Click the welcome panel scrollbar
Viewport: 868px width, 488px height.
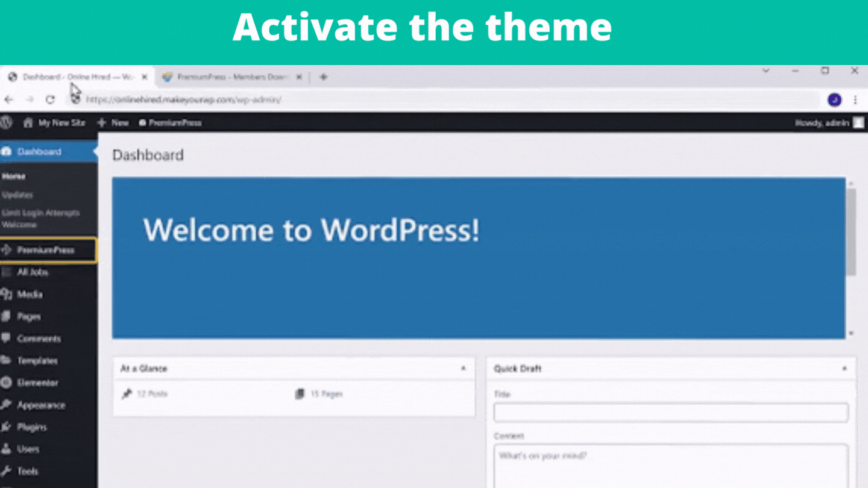click(851, 232)
